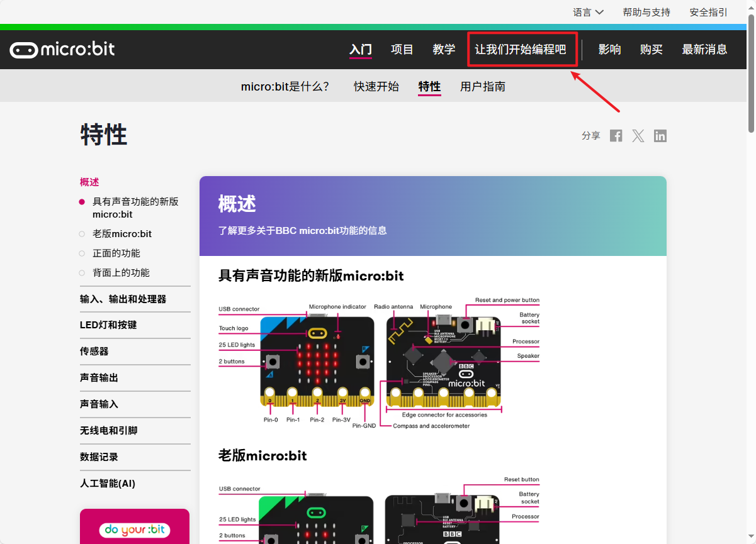Click the 老版micro:bit content heading
756x544 pixels.
tap(262, 455)
